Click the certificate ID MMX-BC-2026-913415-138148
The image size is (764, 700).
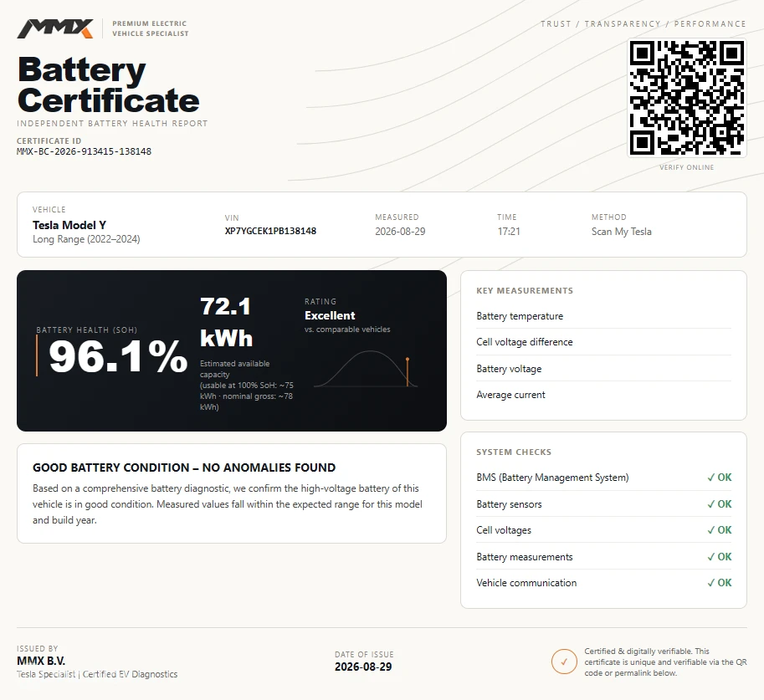pos(84,151)
